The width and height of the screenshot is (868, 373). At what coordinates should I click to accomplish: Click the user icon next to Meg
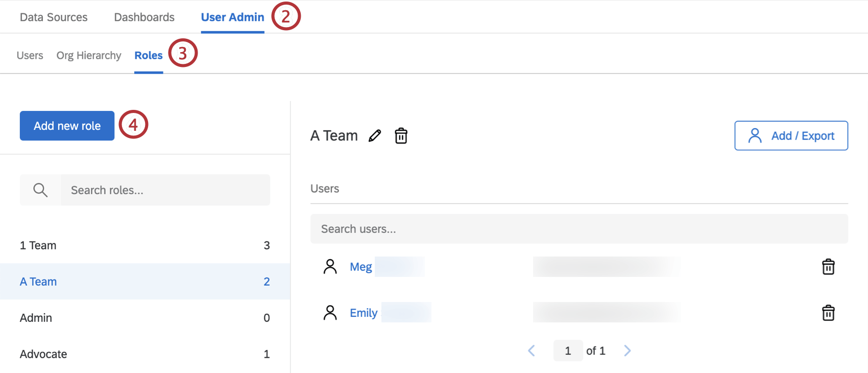pyautogui.click(x=330, y=267)
